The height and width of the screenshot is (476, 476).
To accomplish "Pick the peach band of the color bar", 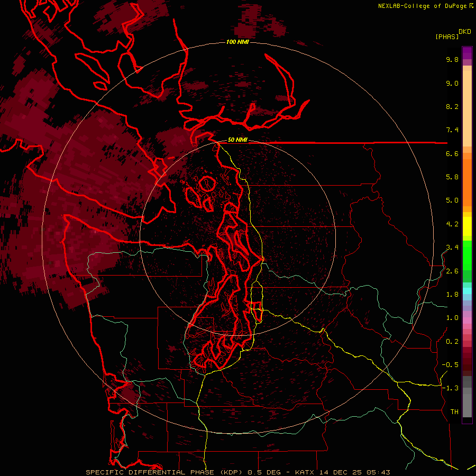I will 467,106.
